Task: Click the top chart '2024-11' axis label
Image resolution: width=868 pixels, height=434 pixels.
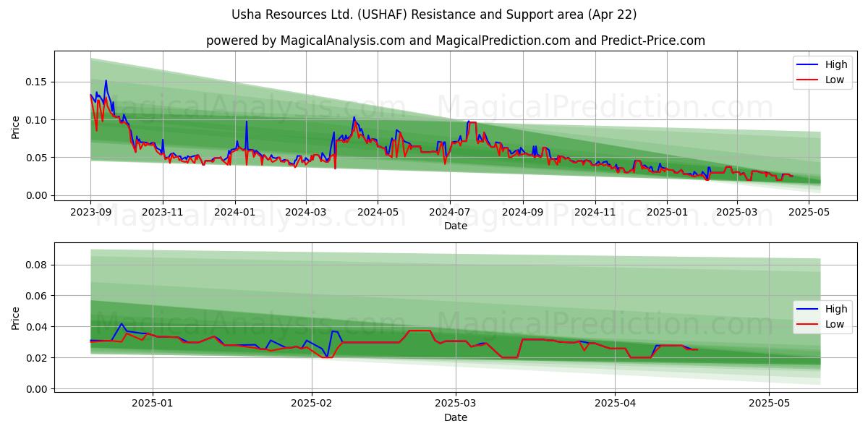Action: [x=595, y=213]
